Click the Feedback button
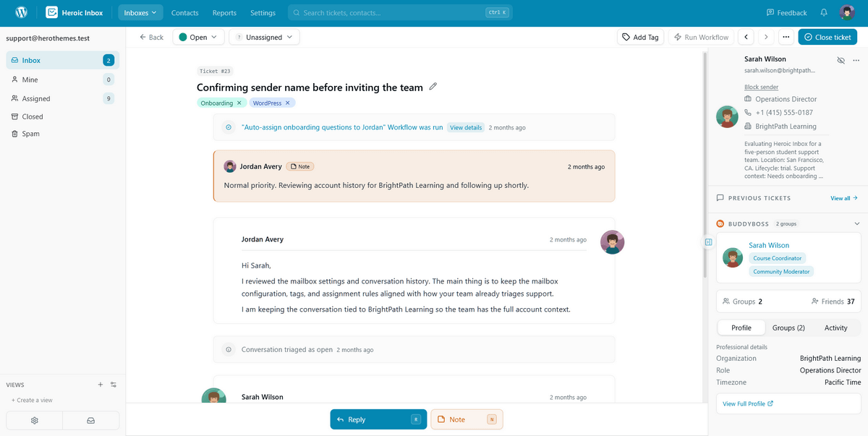Viewport: 868px width, 436px height. (786, 12)
